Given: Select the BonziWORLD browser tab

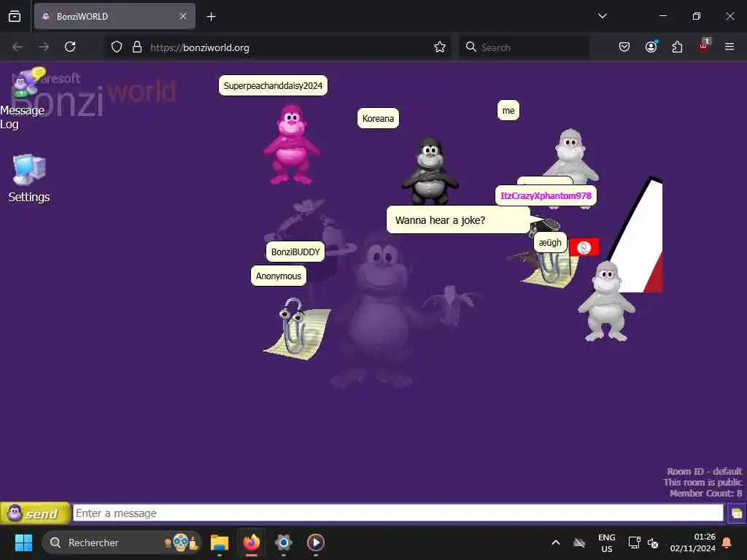Looking at the screenshot, I should 115,17.
